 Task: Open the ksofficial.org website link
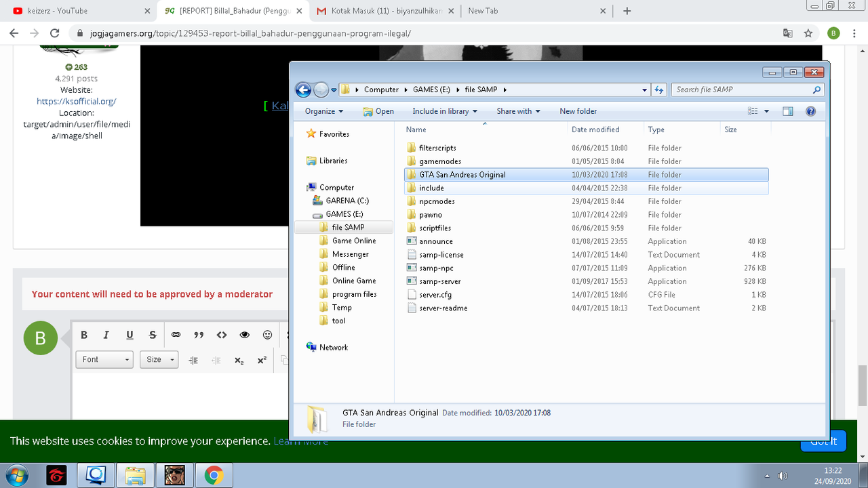coord(77,101)
